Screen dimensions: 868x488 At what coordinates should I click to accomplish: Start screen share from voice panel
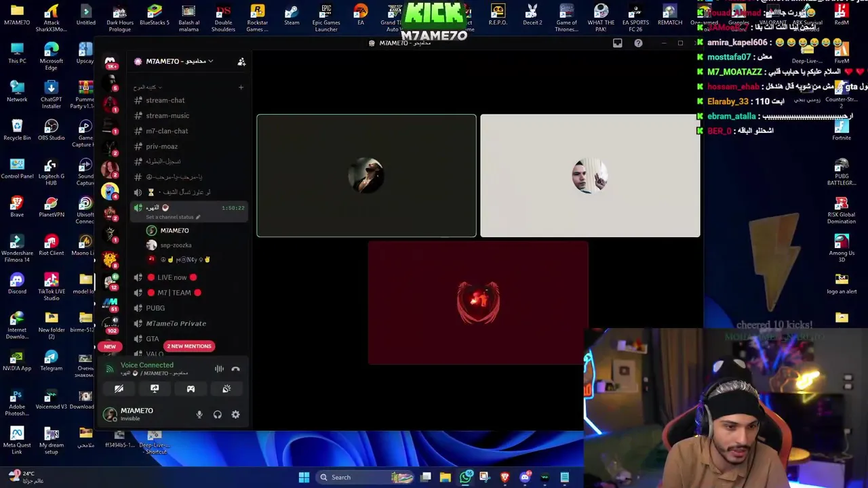[155, 389]
